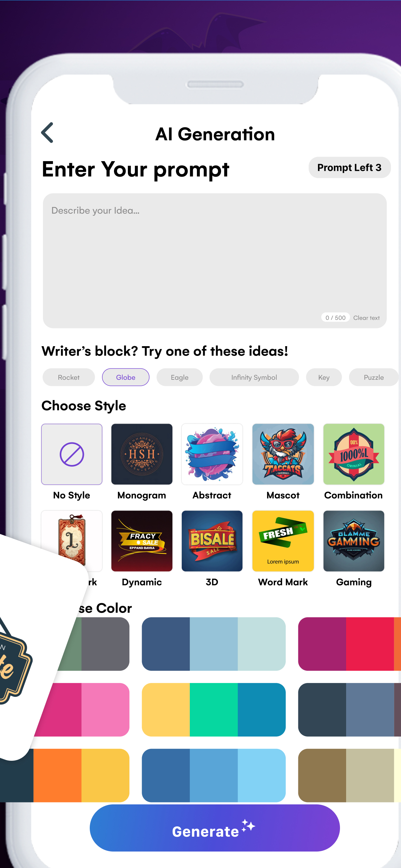Select the Globe idea chip

[x=126, y=377]
